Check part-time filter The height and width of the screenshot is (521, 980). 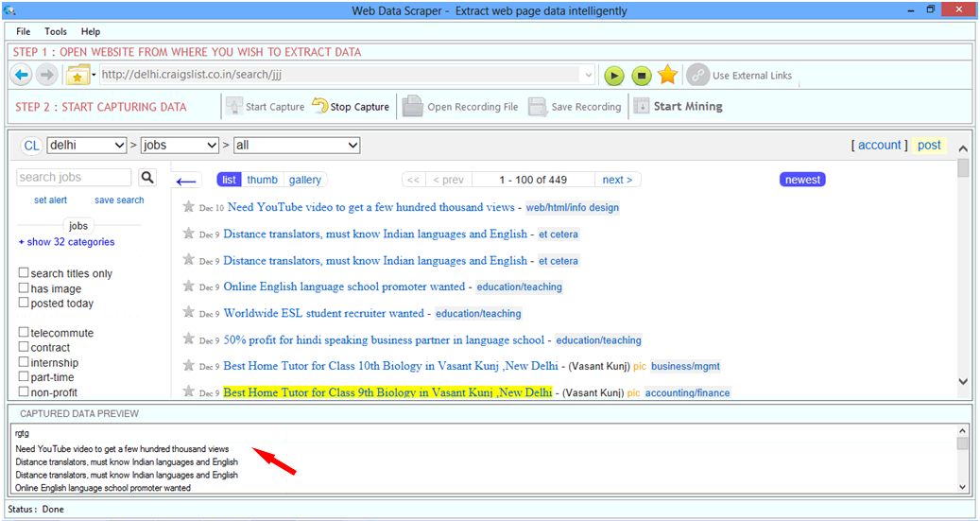point(24,376)
